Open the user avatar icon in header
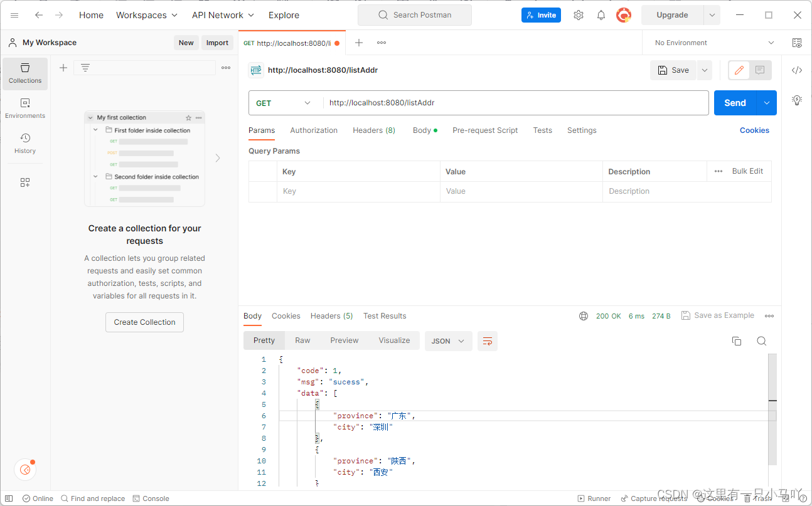 (x=624, y=15)
